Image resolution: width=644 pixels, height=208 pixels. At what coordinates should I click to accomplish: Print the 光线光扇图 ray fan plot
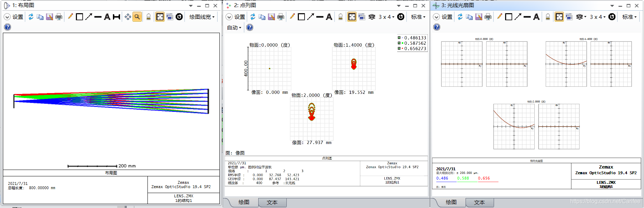[x=488, y=17]
